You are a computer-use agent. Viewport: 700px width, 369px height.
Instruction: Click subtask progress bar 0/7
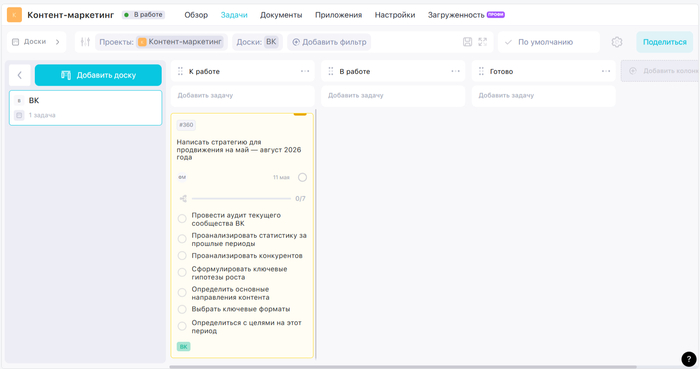[241, 199]
